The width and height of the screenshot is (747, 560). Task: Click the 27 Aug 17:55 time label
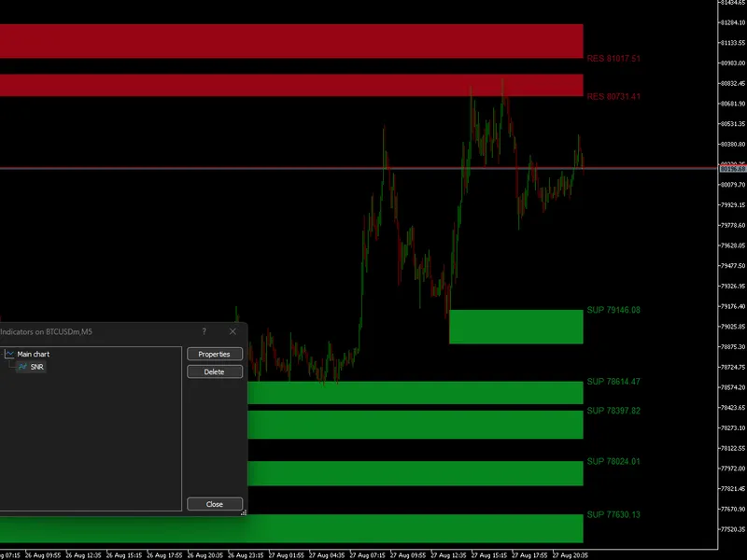click(529, 555)
